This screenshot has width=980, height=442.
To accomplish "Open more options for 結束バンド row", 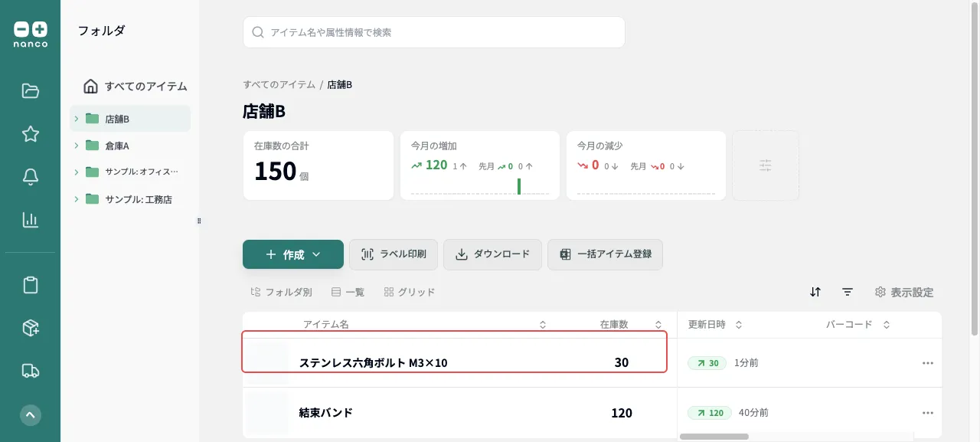I will [928, 413].
